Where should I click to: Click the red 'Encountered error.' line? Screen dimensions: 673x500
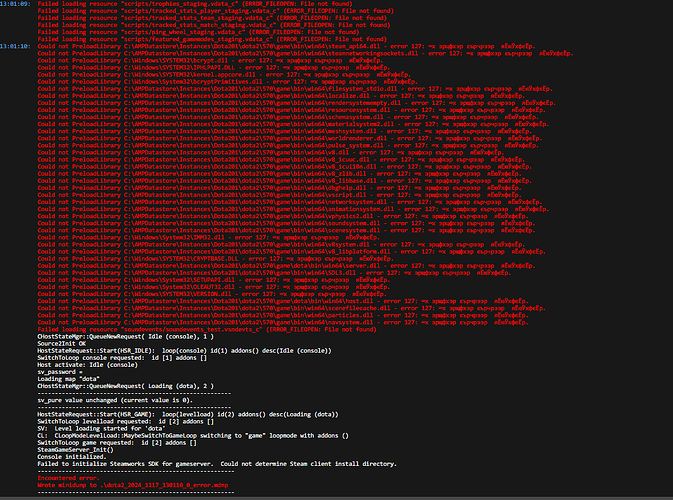(68, 478)
